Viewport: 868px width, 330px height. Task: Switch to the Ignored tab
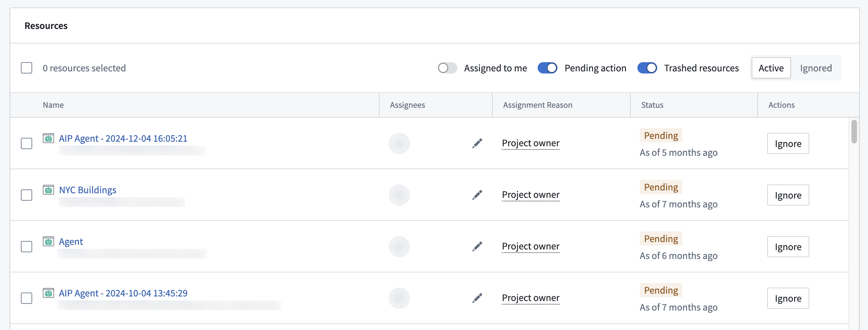pos(816,68)
